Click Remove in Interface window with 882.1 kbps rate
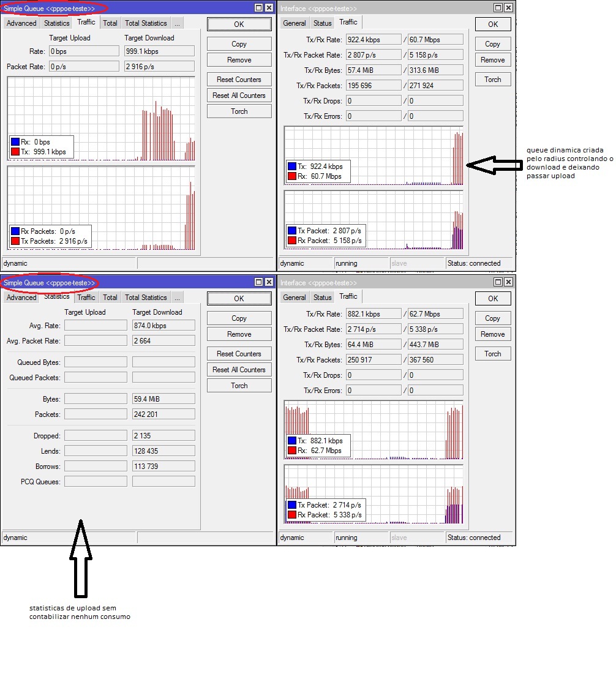This screenshot has height=690, width=616. [493, 334]
